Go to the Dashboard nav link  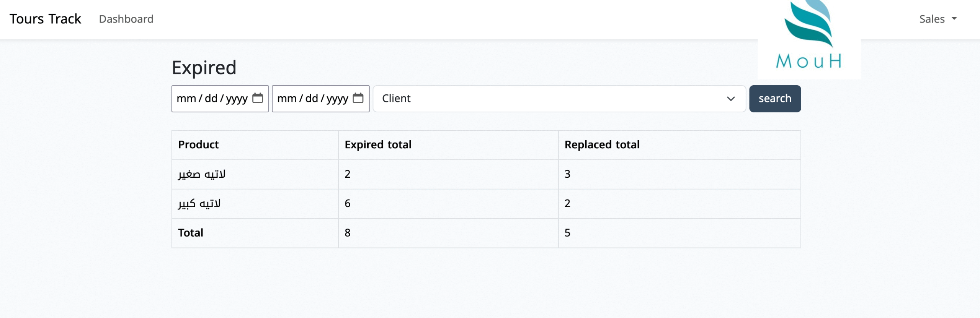126,19
